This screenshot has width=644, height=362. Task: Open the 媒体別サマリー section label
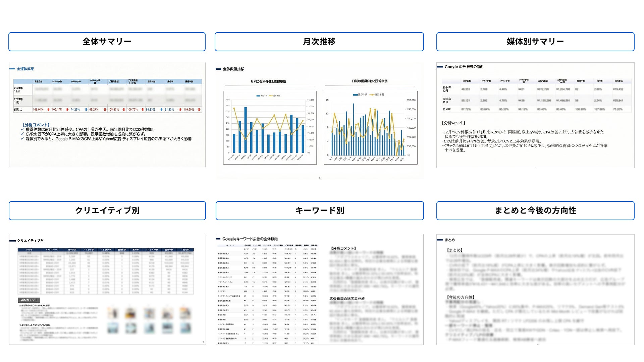tap(535, 42)
